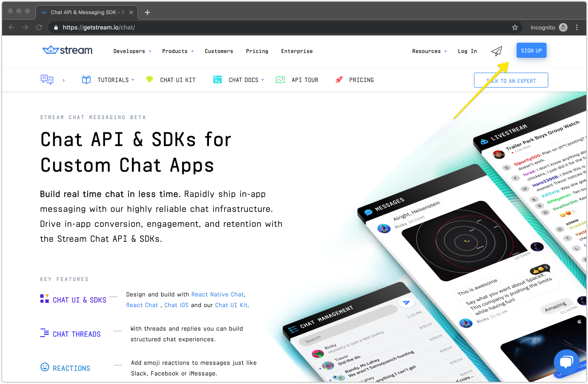Click the Sign Up button

531,50
